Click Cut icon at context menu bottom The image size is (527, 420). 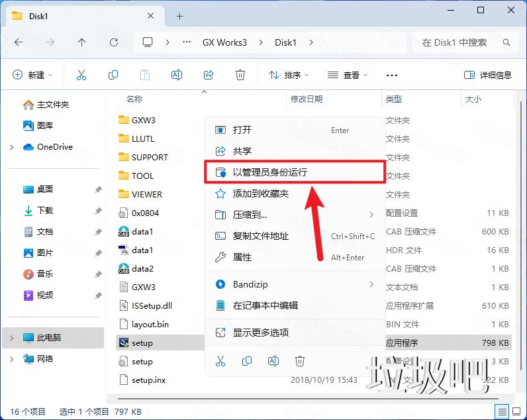pyautogui.click(x=220, y=361)
